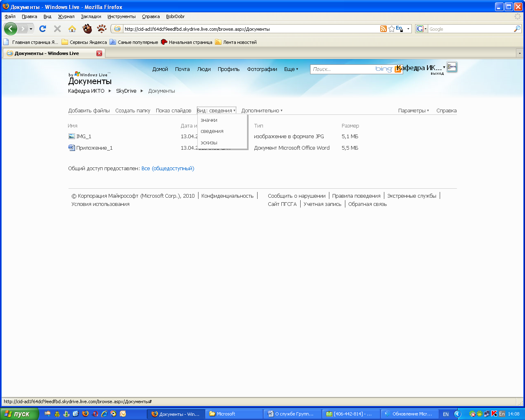525x420 pixels.
Task: Go to Домой in Windows Live navigation
Action: click(160, 69)
